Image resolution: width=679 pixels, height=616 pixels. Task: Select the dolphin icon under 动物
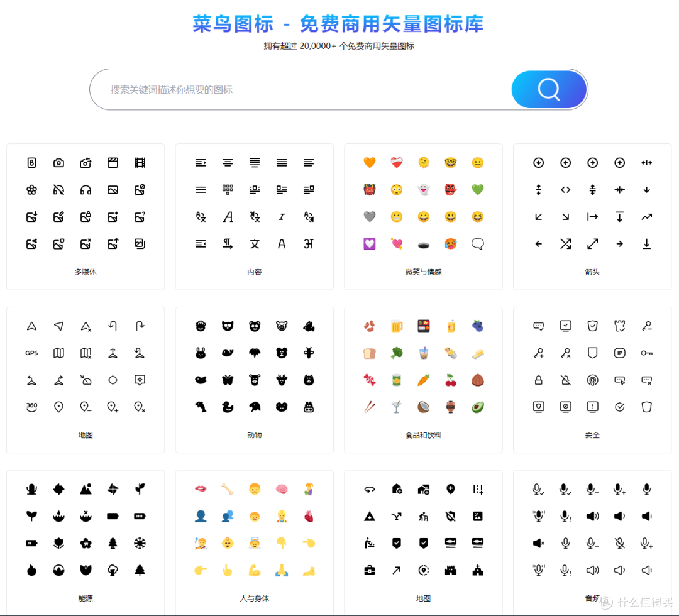[x=201, y=407]
